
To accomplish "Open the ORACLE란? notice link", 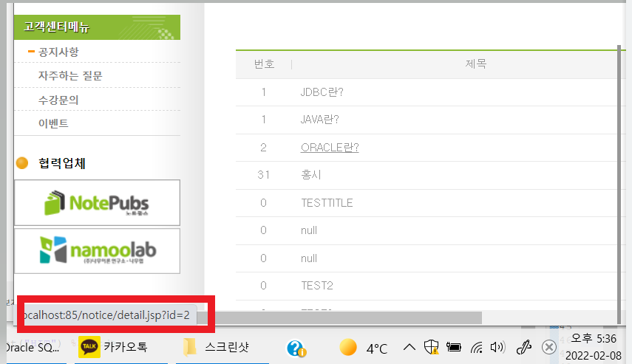I will (x=330, y=148).
